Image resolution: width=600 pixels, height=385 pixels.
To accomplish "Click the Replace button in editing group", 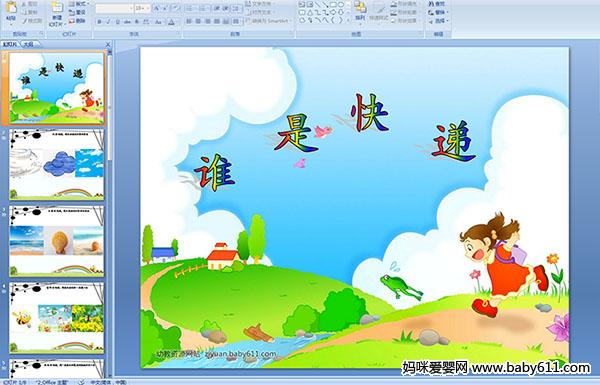I will pyautogui.click(x=437, y=12).
